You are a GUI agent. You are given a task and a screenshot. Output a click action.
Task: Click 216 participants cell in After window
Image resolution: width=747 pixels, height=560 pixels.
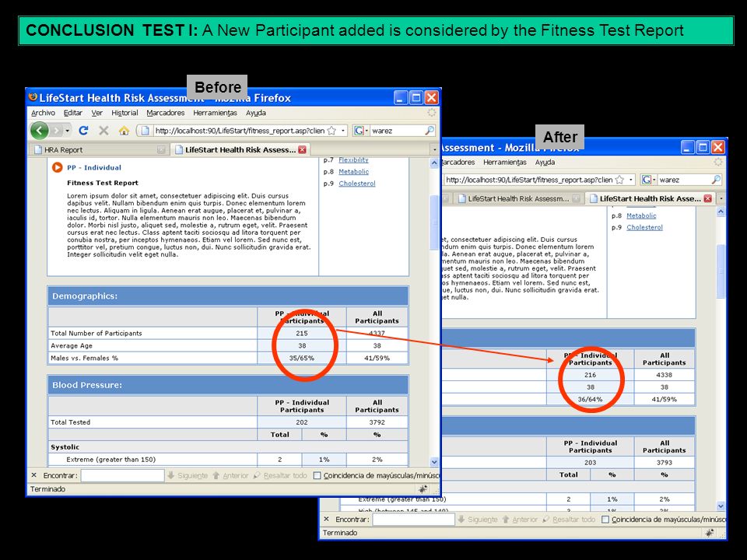(591, 375)
